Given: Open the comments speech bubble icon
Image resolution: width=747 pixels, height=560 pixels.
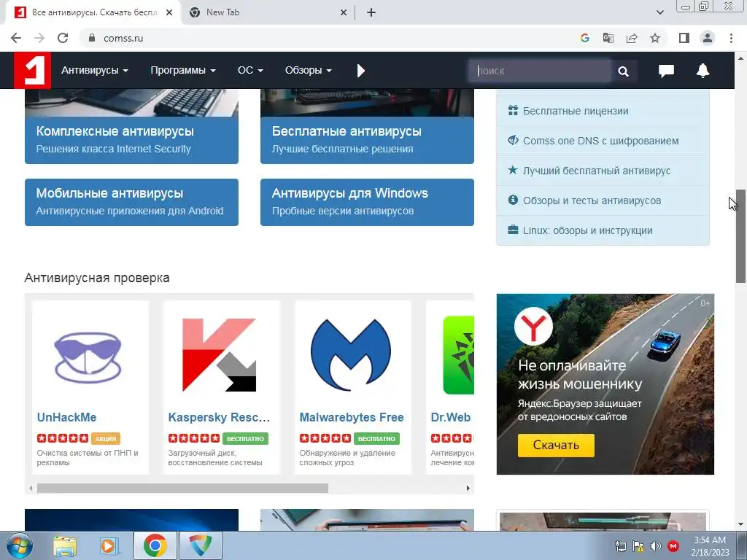Looking at the screenshot, I should click(666, 71).
